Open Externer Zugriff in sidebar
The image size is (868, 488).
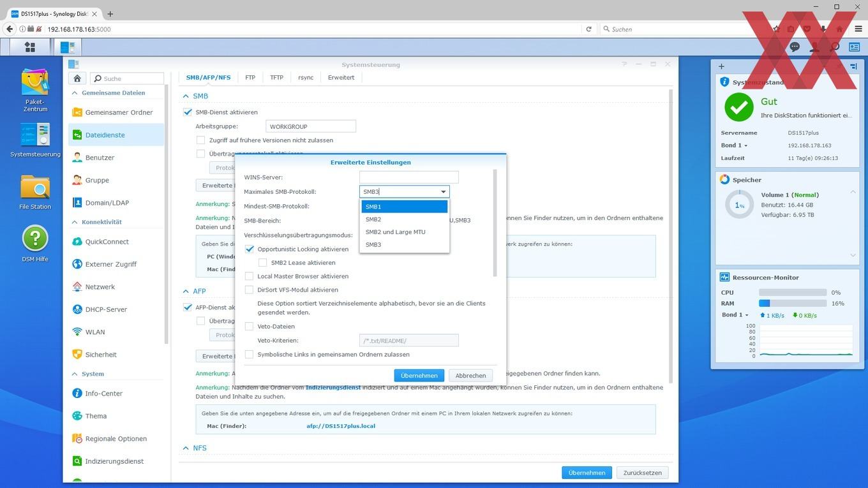[x=116, y=264]
